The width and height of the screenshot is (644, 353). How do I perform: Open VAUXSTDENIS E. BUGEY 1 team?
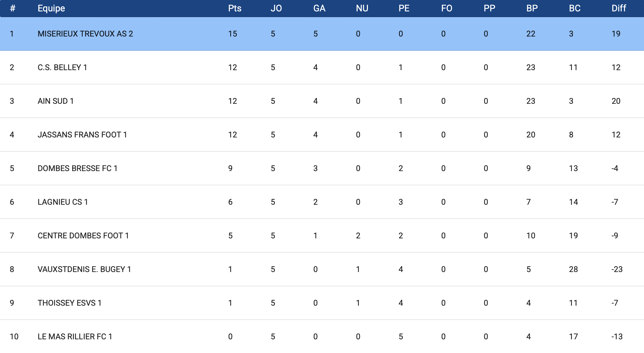[x=84, y=269]
